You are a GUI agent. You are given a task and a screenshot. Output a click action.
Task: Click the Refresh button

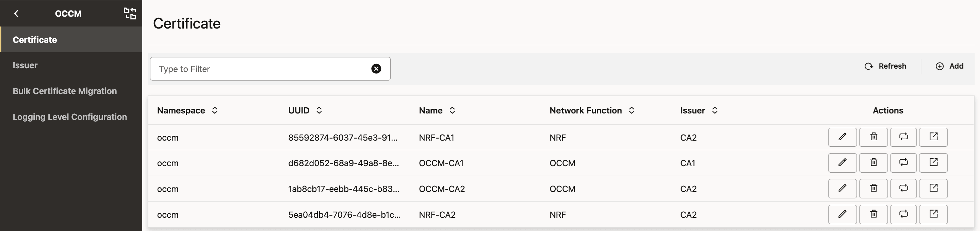click(885, 66)
